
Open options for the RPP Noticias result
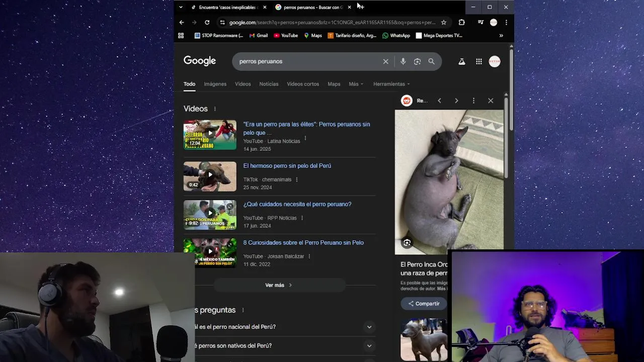pos(302,218)
